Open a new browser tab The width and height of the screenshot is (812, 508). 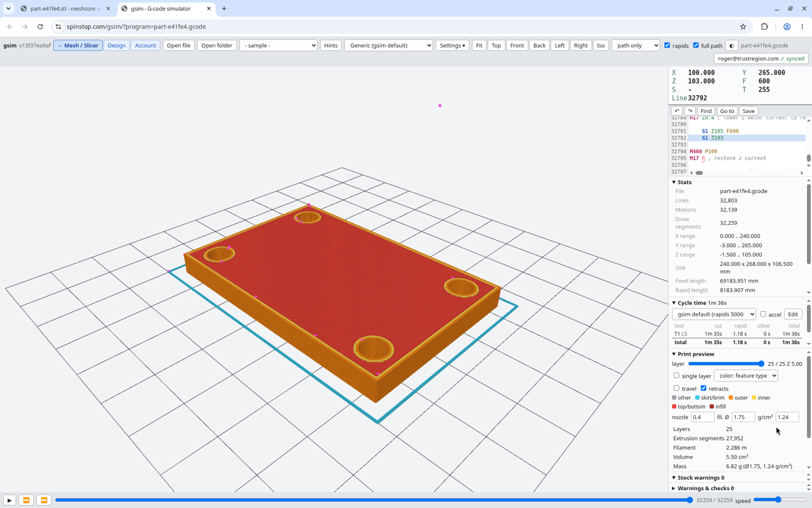pos(224,9)
